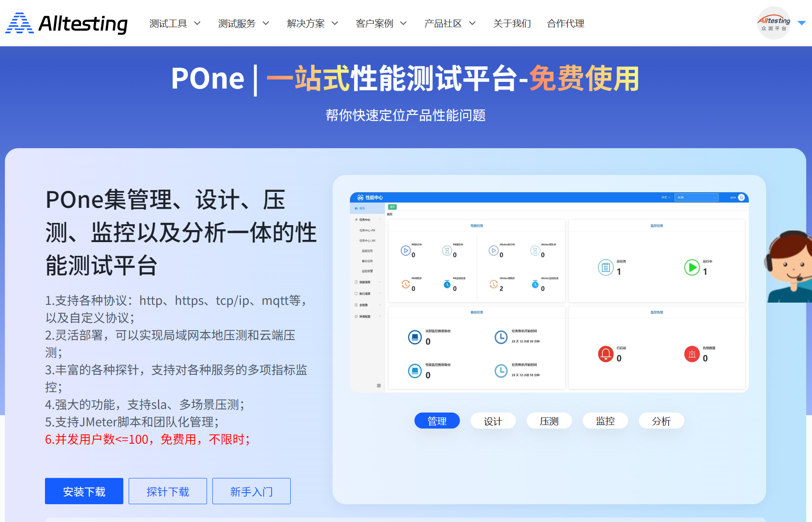Viewport: 812px width, 522px height.
Task: Open dropdown arrow beside the avatar
Action: [802, 23]
